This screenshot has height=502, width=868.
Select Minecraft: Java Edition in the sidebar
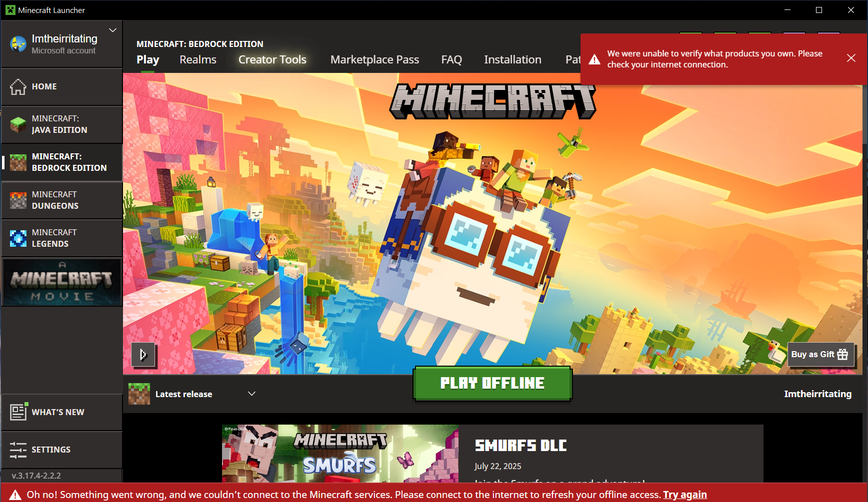pos(62,124)
